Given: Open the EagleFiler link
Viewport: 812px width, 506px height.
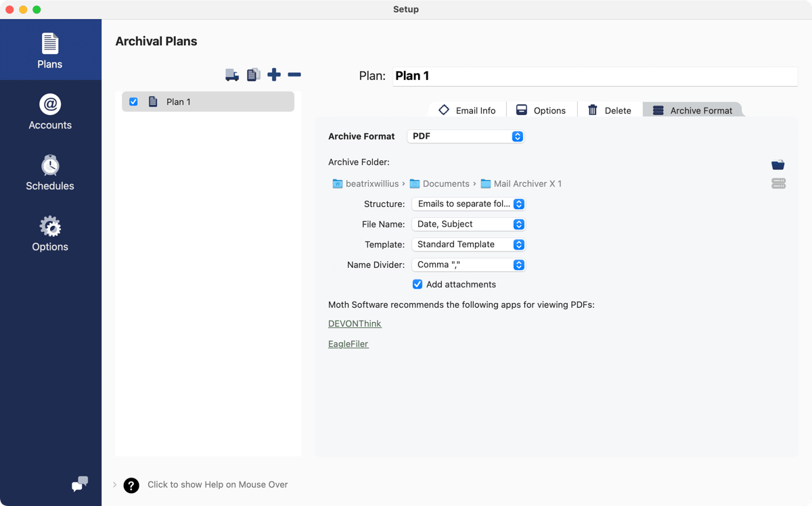Looking at the screenshot, I should (x=348, y=344).
